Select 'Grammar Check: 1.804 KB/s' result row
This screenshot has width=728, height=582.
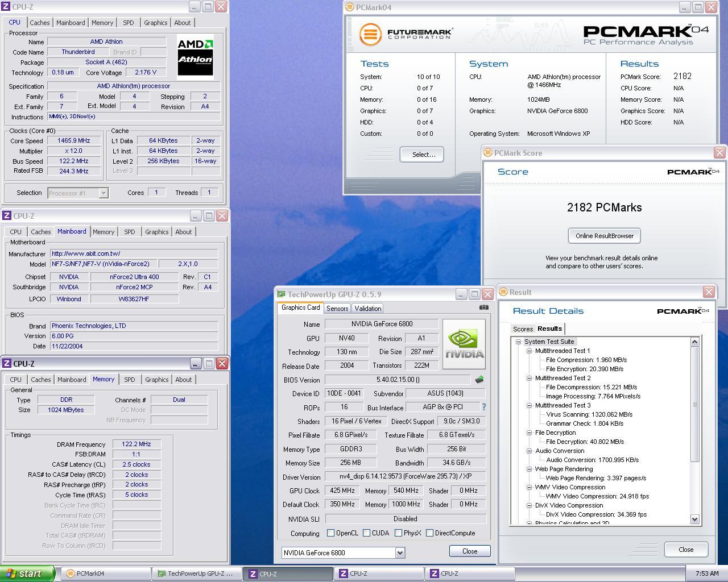pyautogui.click(x=585, y=423)
